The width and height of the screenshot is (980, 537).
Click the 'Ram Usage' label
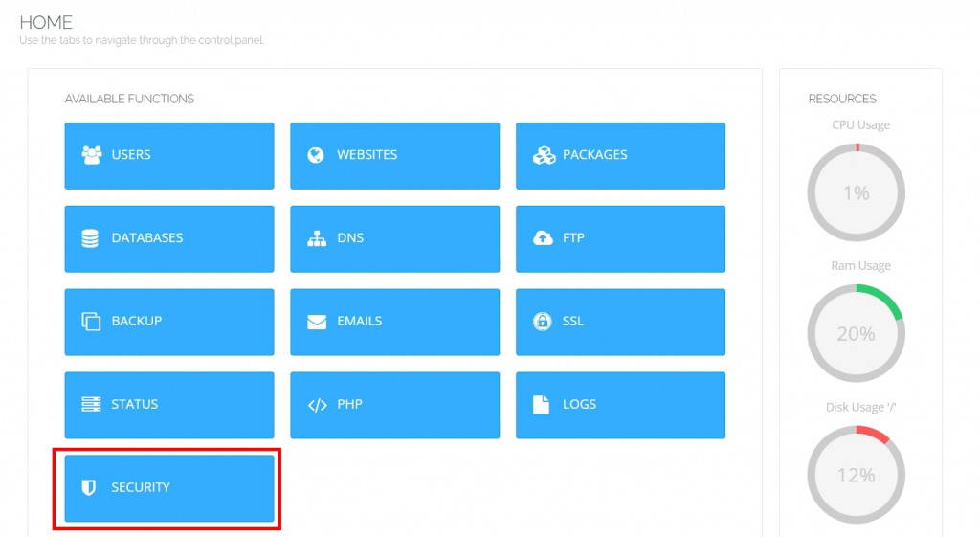tap(860, 266)
